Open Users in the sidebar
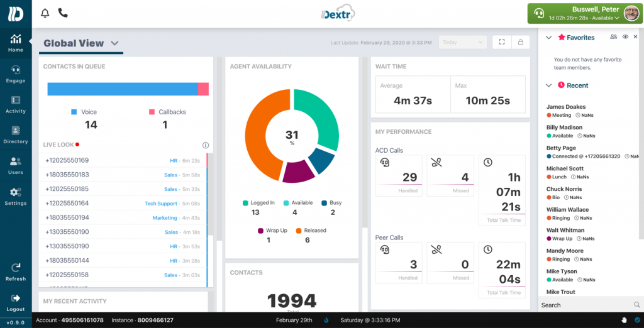 [x=16, y=166]
